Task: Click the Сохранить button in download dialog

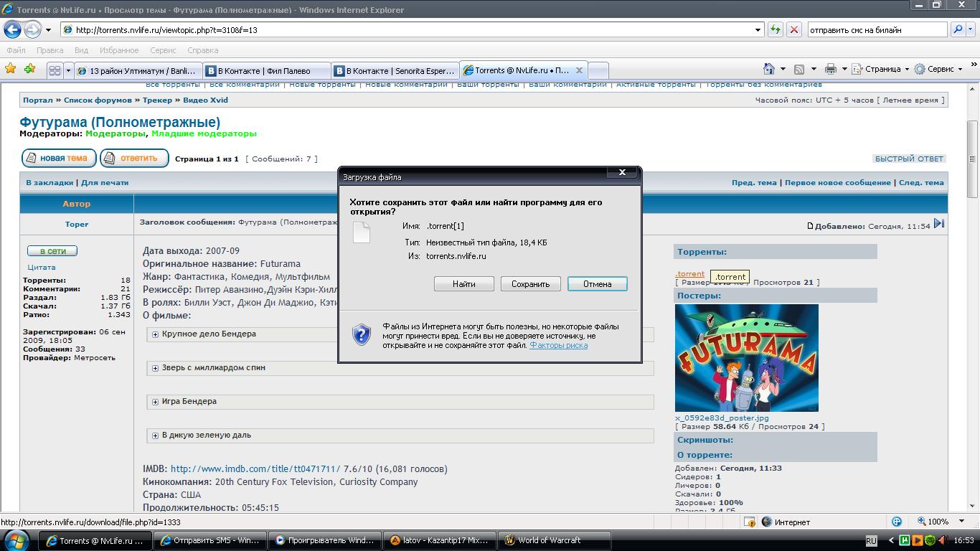Action: [x=530, y=284]
